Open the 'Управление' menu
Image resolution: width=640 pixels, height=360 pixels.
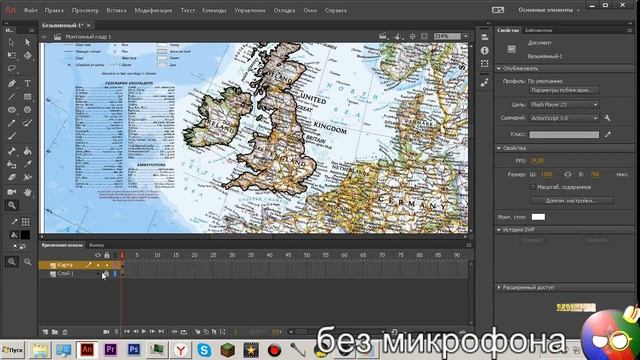pos(250,10)
